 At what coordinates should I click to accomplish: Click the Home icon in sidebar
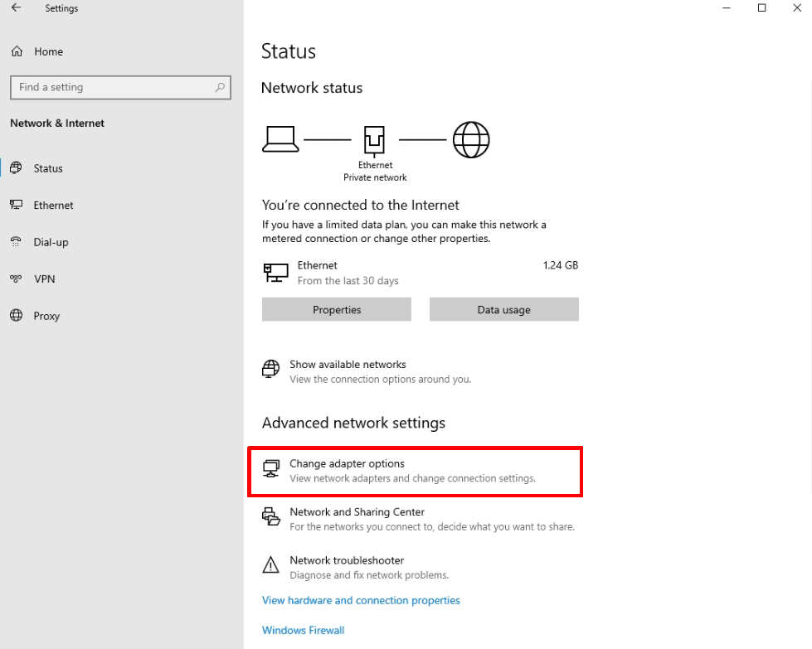[x=17, y=51]
